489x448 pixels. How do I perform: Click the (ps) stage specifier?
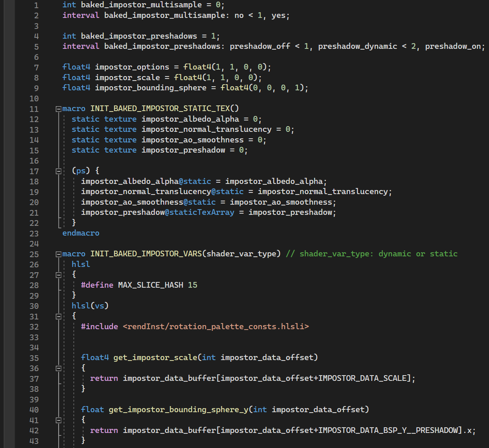81,170
